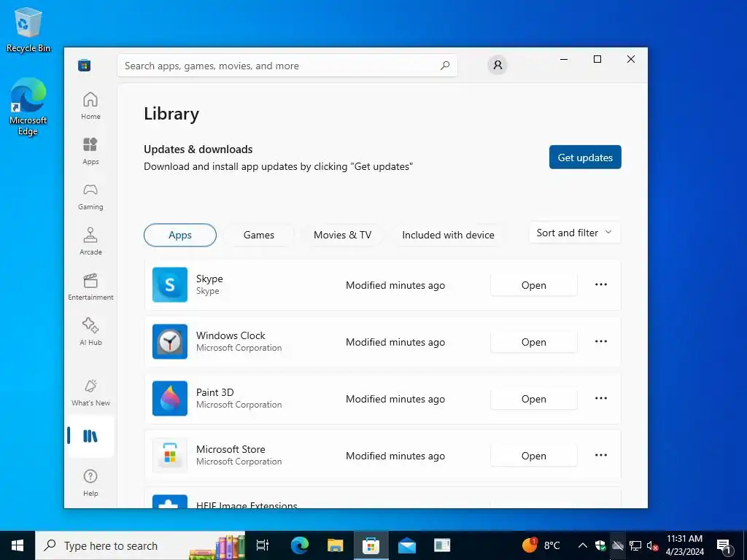Open the Gaming section in sidebar
This screenshot has height=560, width=747.
pyautogui.click(x=90, y=196)
